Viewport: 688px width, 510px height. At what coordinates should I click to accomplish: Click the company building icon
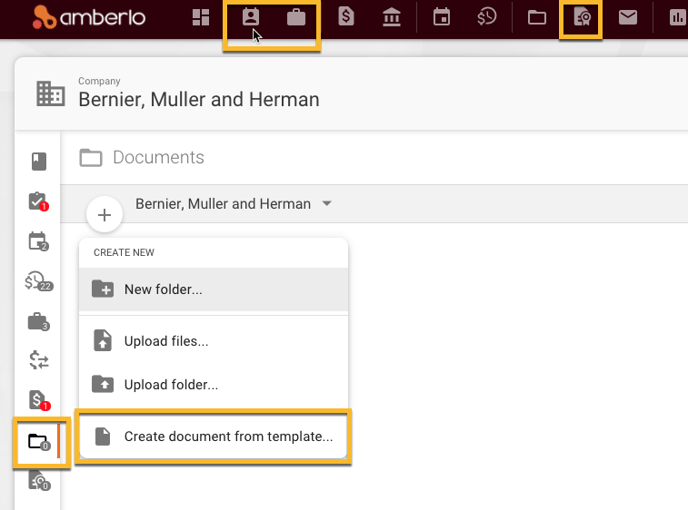[50, 93]
